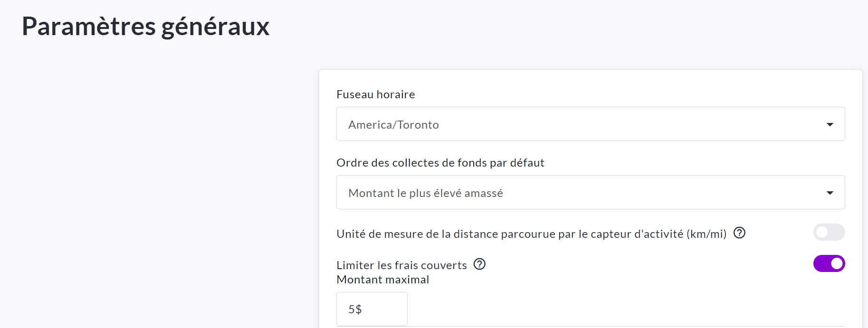Image resolution: width=868 pixels, height=328 pixels.
Task: Click help icon beside distance unit setting
Action: (739, 233)
